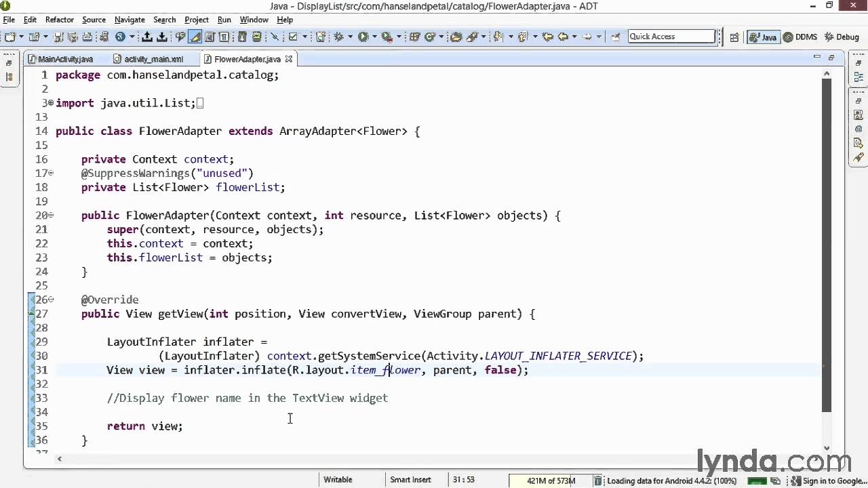
Task: Click the Forward navigation arrow icon
Action: click(587, 37)
